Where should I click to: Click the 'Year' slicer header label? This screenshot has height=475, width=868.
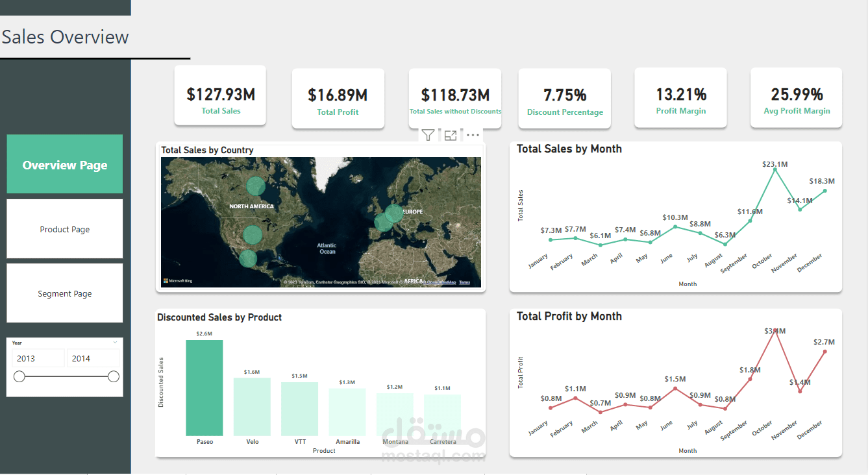click(x=17, y=343)
